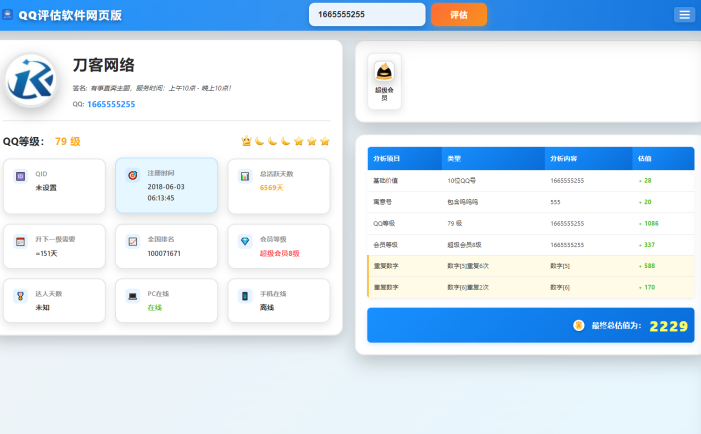Image resolution: width=701 pixels, height=434 pixels.
Task: Focus the QQ number search field
Action: coord(367,15)
